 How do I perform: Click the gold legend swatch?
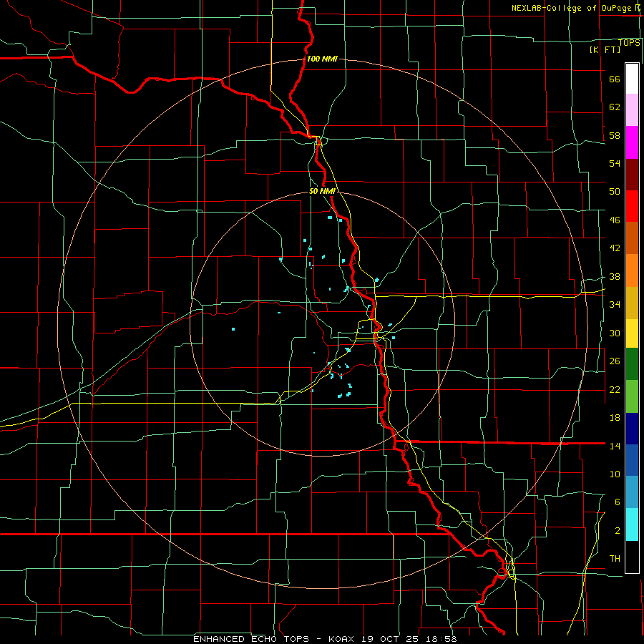pos(632,303)
